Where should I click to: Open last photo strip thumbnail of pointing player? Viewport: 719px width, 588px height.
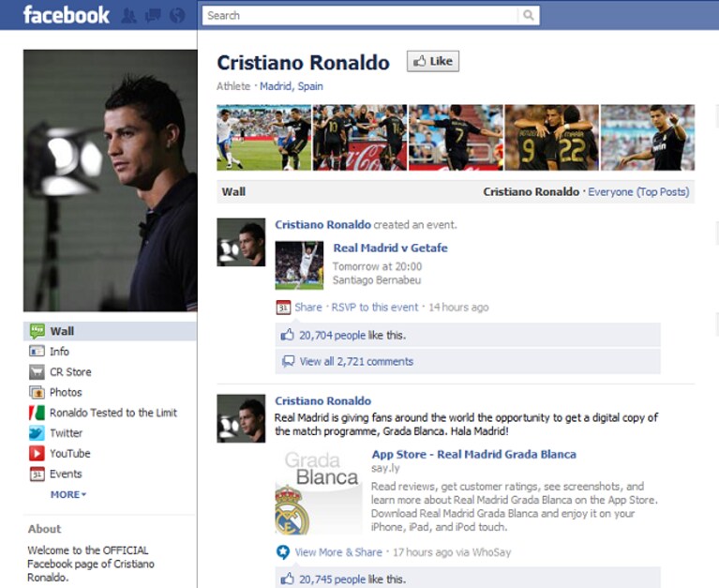click(x=648, y=138)
